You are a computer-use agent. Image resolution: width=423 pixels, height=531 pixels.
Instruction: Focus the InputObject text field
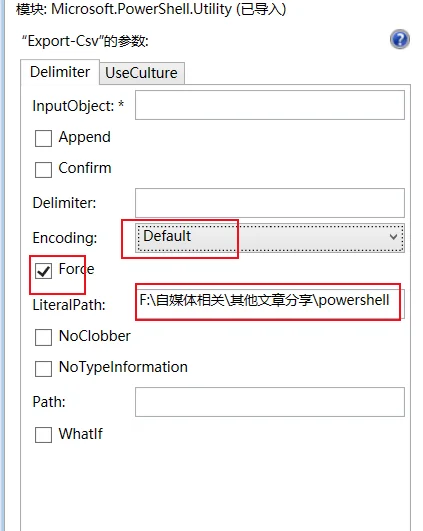(x=270, y=105)
